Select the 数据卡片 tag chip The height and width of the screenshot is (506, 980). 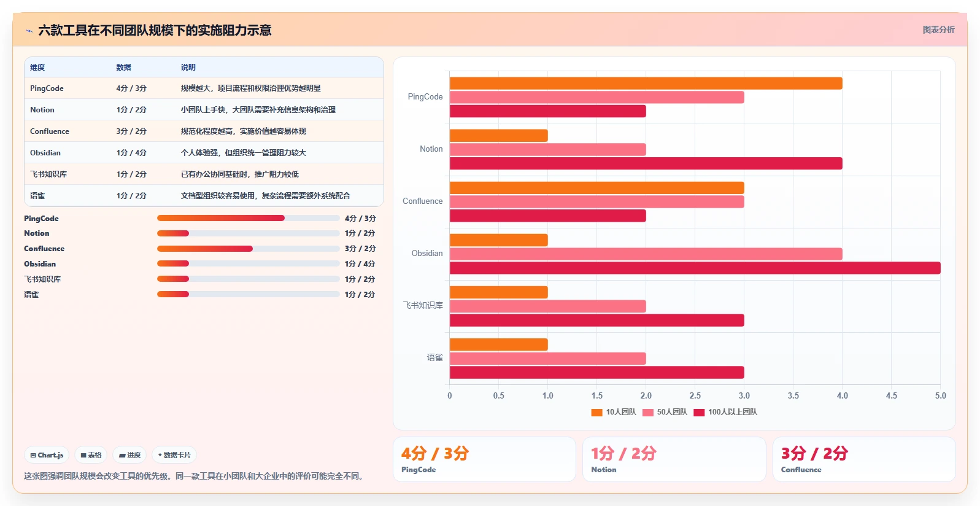click(174, 455)
